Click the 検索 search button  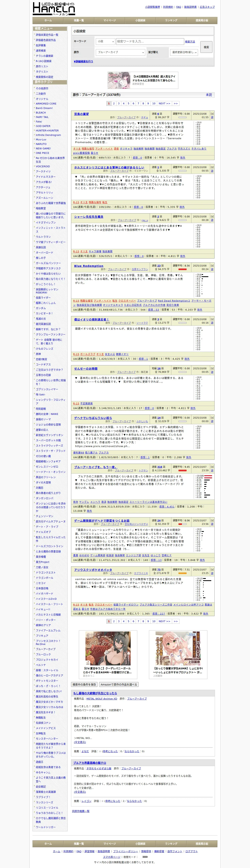206,47
